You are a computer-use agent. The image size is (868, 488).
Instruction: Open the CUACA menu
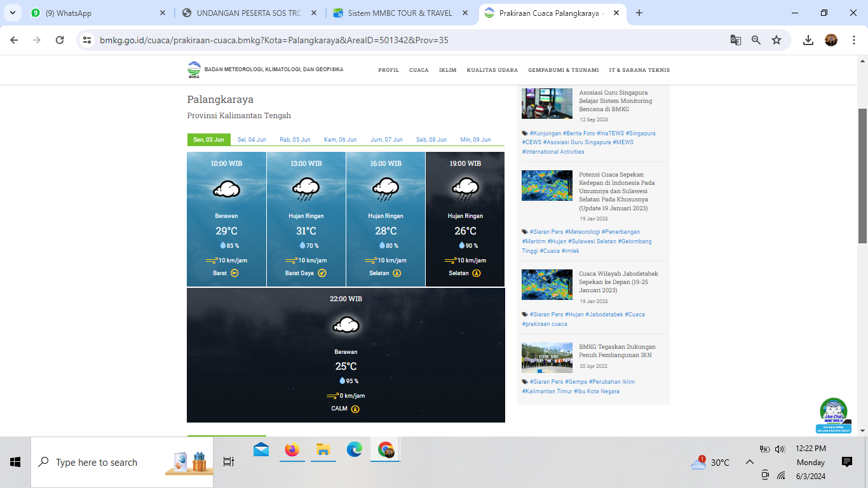(x=419, y=70)
